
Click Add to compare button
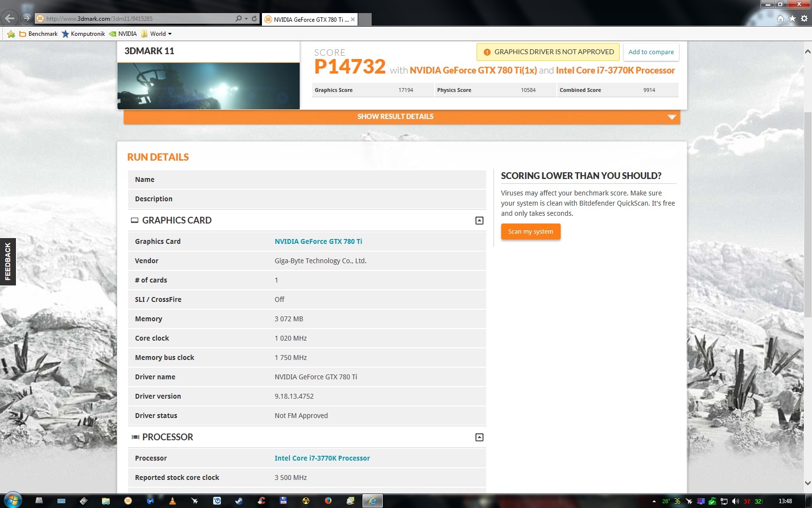[x=651, y=52]
